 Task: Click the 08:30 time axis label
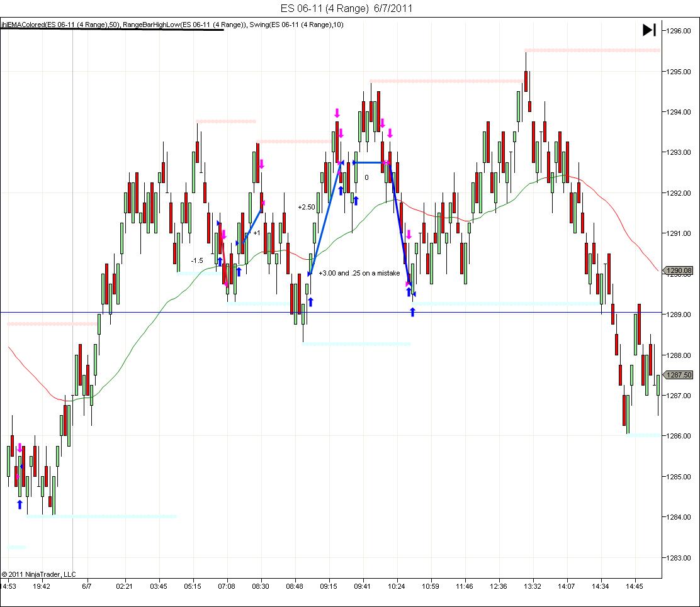tap(260, 586)
